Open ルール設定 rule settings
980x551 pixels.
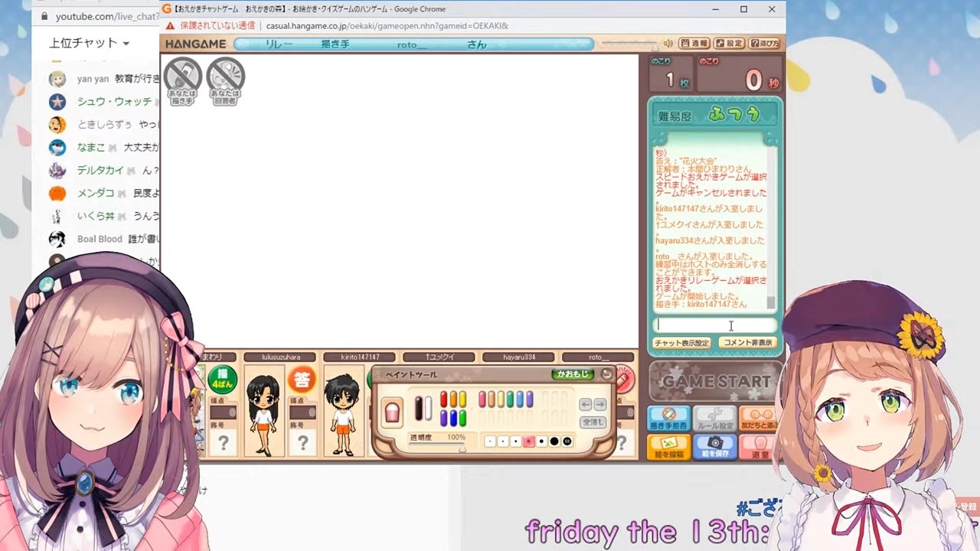click(715, 418)
